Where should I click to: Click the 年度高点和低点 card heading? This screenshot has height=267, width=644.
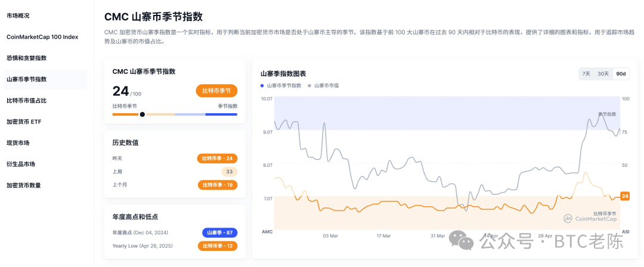coord(135,217)
